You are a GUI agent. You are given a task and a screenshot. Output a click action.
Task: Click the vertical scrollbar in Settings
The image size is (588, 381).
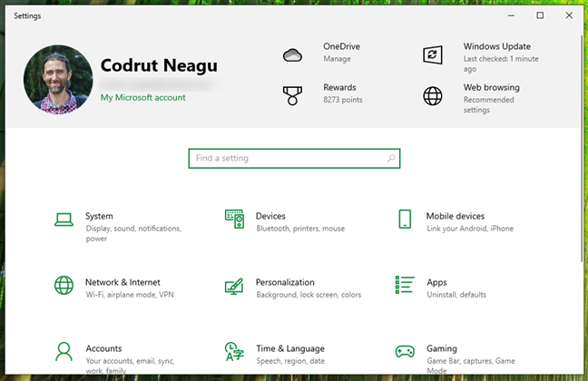[582, 148]
